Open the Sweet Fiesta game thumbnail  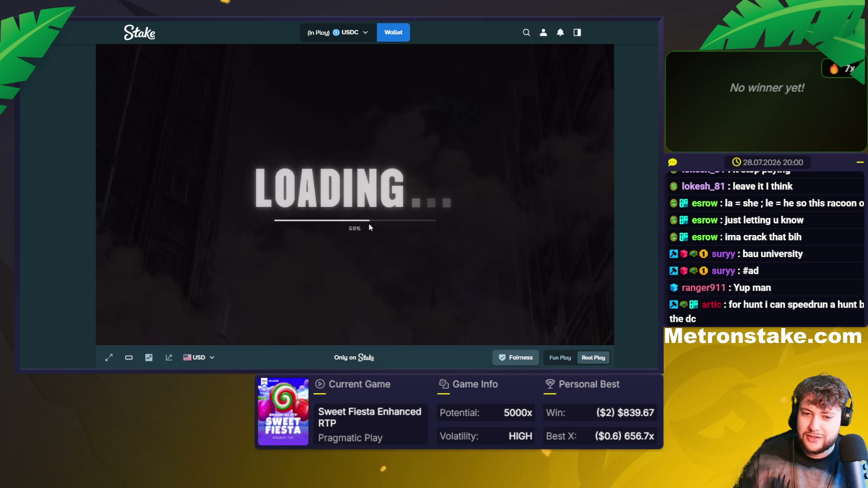click(283, 412)
